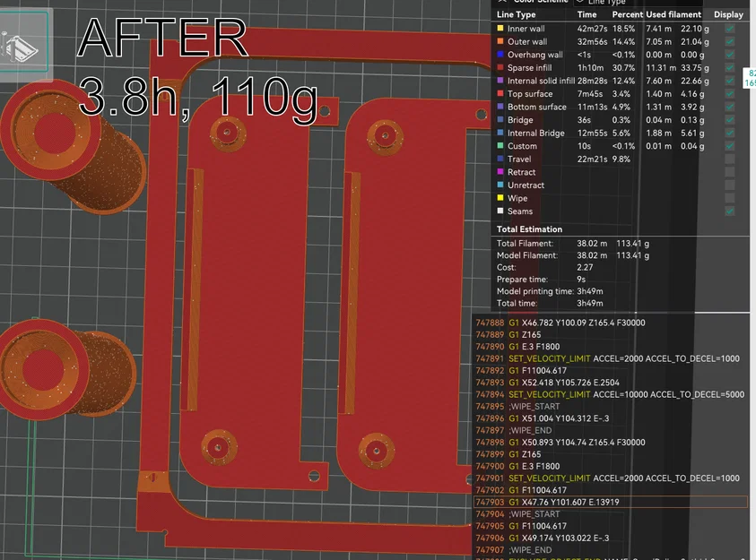This screenshot has width=756, height=560.
Task: Click the Sparse infill color swatch
Action: coord(500,67)
